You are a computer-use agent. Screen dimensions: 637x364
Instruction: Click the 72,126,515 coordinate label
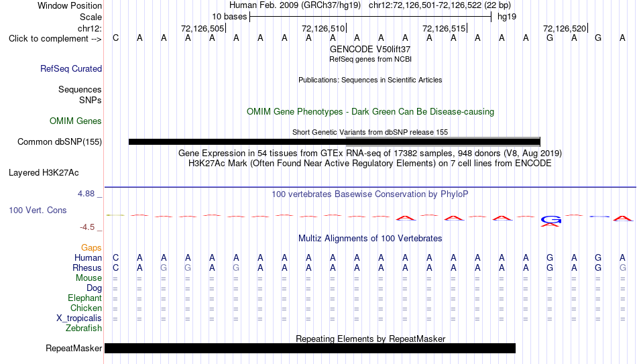point(444,28)
